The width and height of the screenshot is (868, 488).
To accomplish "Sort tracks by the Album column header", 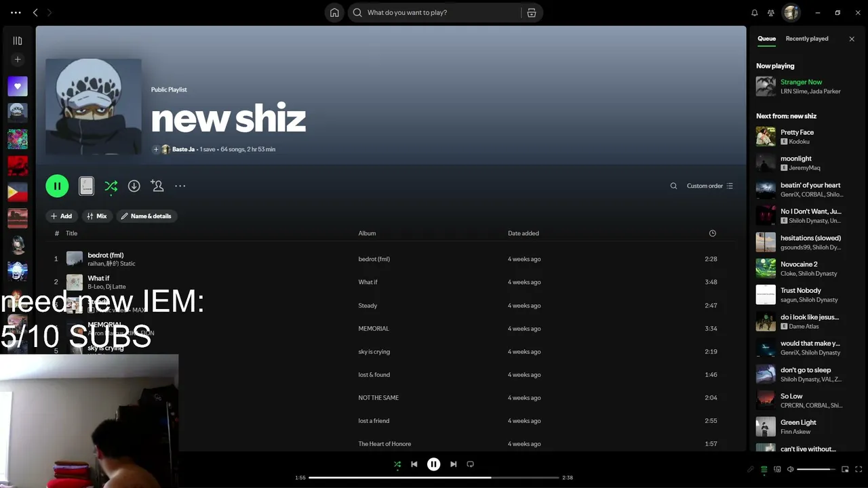I will [367, 233].
